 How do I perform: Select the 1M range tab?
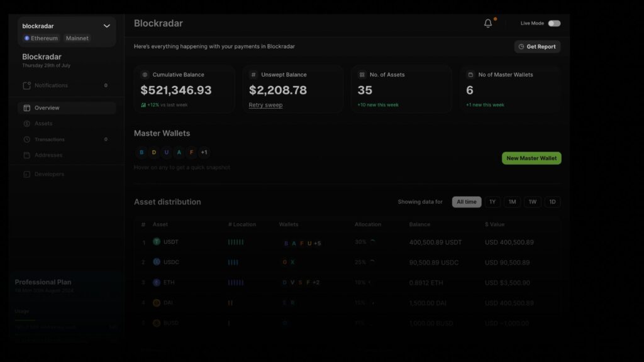point(512,202)
